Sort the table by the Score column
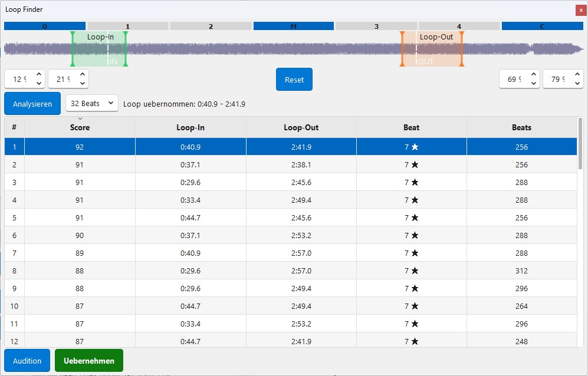This screenshot has width=588, height=376. click(80, 127)
